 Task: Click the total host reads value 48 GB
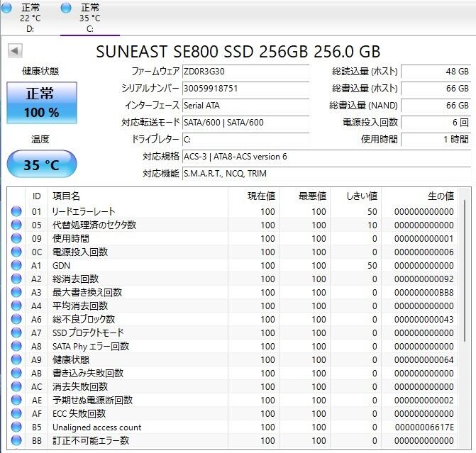[436, 72]
